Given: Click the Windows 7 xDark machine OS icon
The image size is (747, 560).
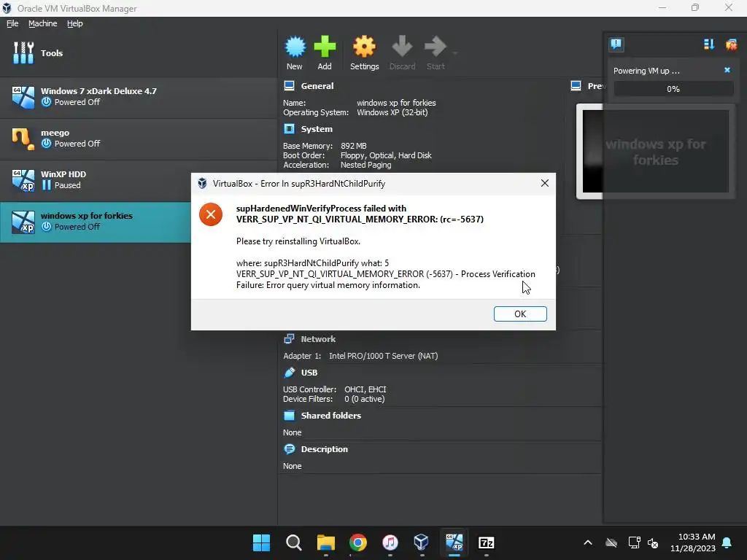Looking at the screenshot, I should 23,97.
